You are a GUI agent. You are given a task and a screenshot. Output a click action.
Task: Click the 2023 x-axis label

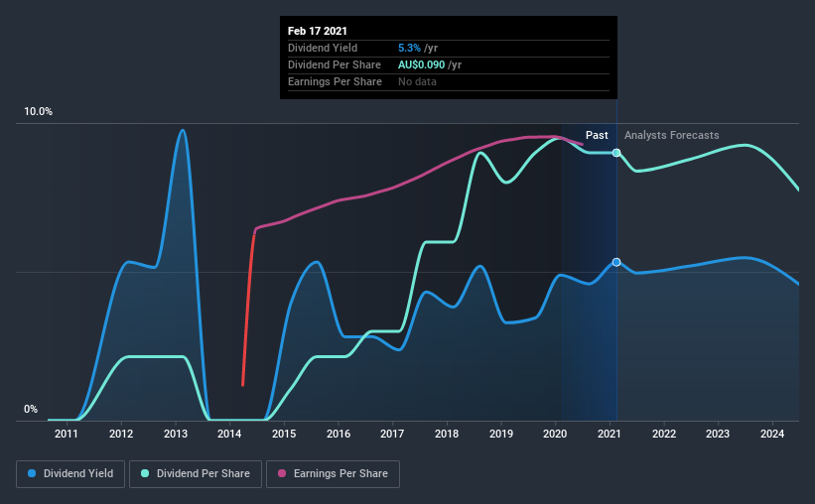[718, 434]
